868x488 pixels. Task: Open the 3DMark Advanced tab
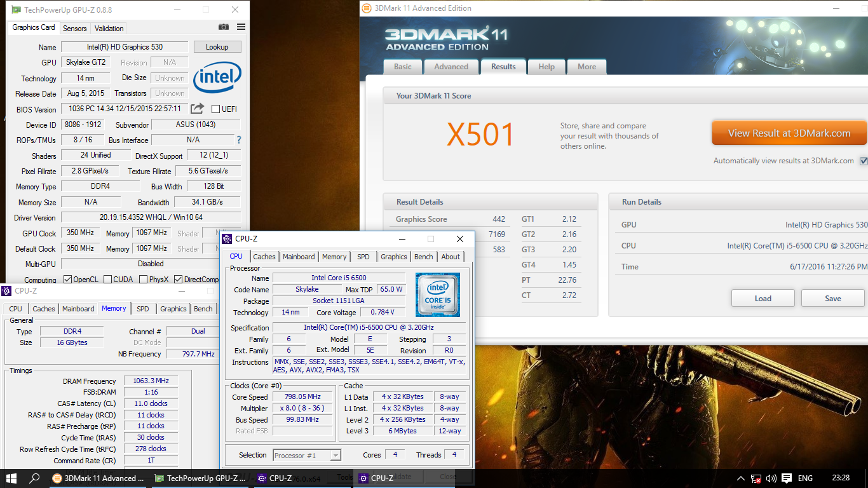(x=451, y=67)
